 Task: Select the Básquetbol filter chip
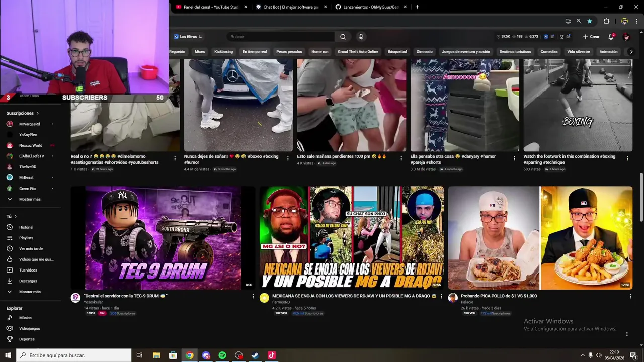397,52
